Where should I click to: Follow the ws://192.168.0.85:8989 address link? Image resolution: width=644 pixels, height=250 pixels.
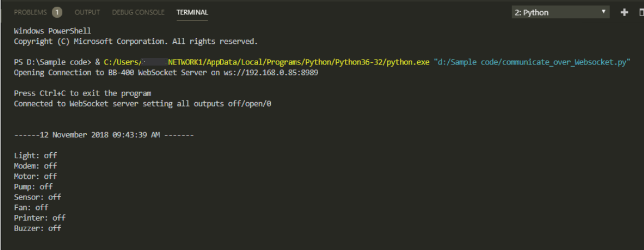[276, 73]
